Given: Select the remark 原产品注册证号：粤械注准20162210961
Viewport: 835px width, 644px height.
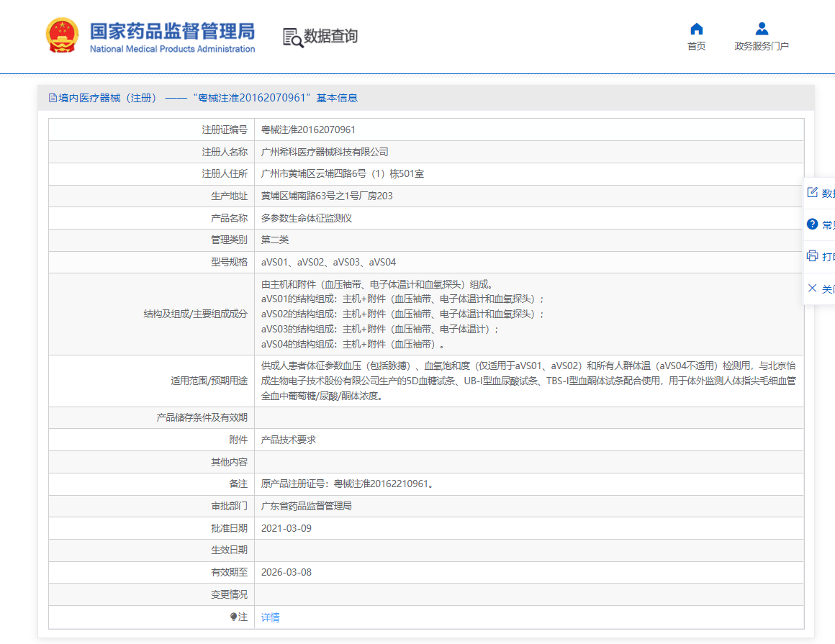Looking at the screenshot, I should 348,484.
